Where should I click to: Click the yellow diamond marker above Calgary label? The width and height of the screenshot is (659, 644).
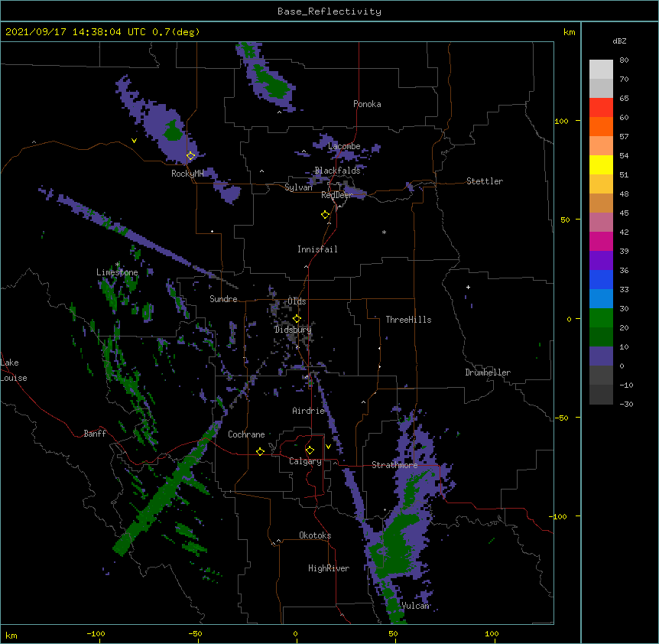[x=310, y=450]
